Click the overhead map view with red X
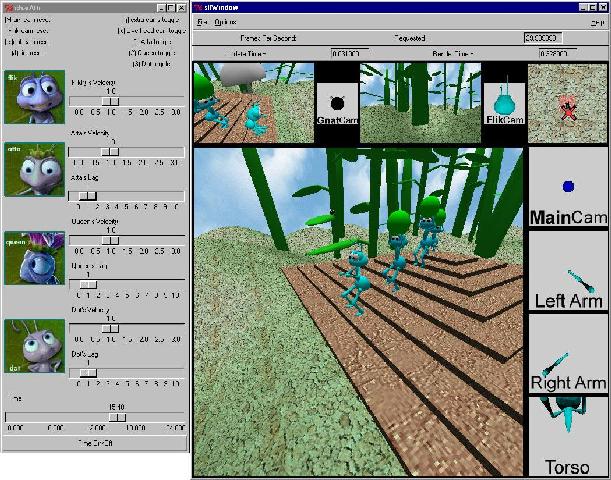 tap(567, 103)
